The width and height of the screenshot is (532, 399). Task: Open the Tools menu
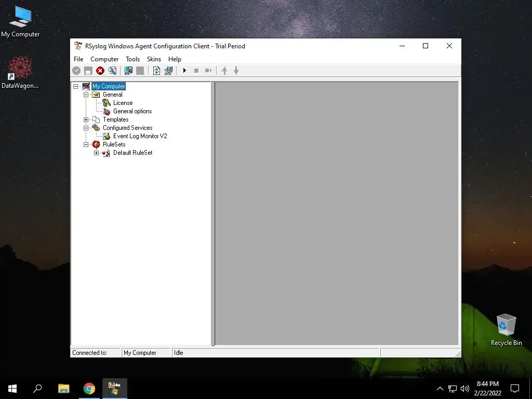pos(132,59)
